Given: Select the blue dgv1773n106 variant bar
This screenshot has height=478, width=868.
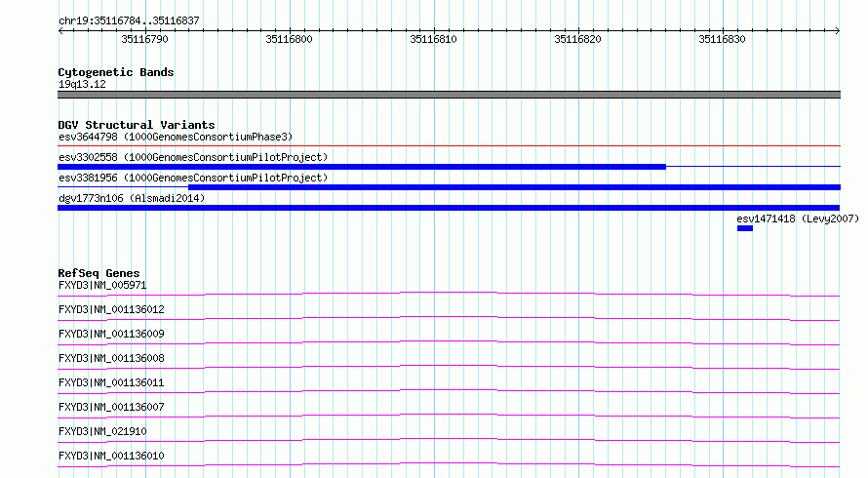Looking at the screenshot, I should pyautogui.click(x=449, y=208).
